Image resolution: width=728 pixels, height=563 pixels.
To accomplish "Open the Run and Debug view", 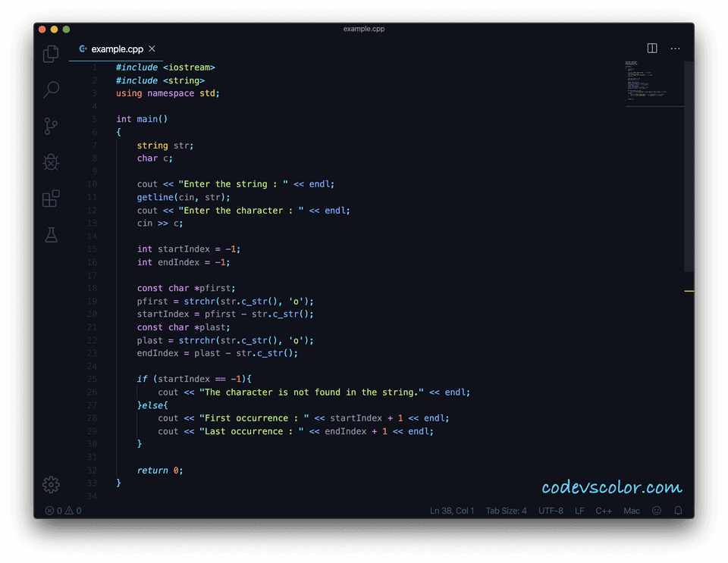I will 50,161.
